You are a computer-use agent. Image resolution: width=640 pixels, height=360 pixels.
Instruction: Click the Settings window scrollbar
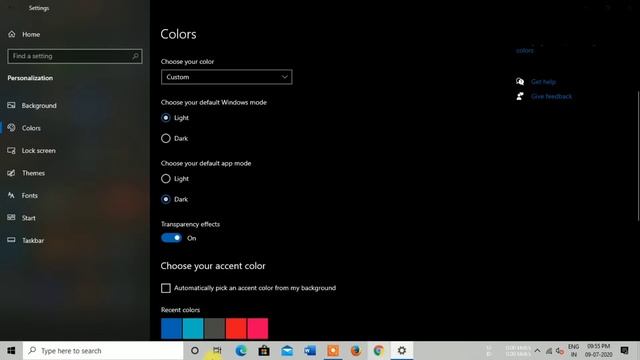pos(638,156)
